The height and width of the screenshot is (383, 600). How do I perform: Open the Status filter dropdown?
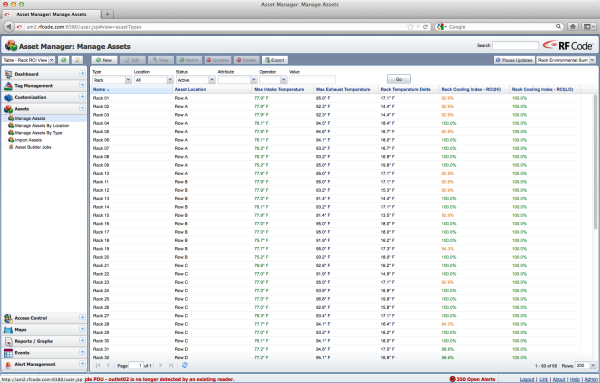[x=212, y=80]
